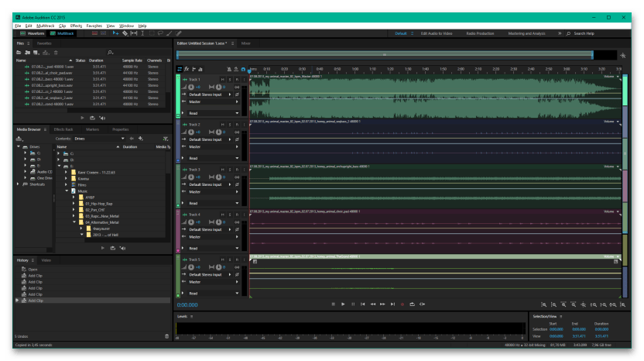Image resolution: width=644 pixels, height=361 pixels.
Task: Open the Media Browser Contents dropdown
Action: pyautogui.click(x=122, y=138)
